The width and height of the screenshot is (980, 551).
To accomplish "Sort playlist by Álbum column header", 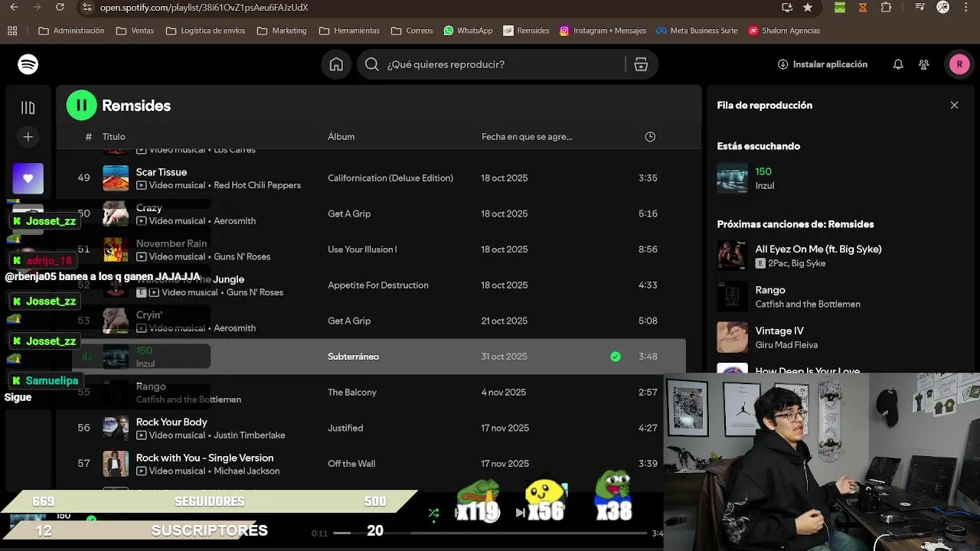I will (x=341, y=137).
